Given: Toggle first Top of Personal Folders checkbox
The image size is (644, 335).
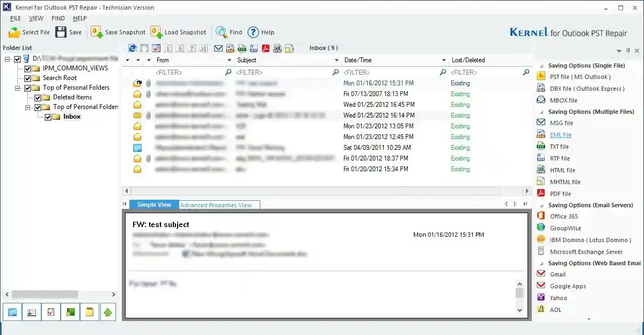Looking at the screenshot, I should tap(28, 88).
